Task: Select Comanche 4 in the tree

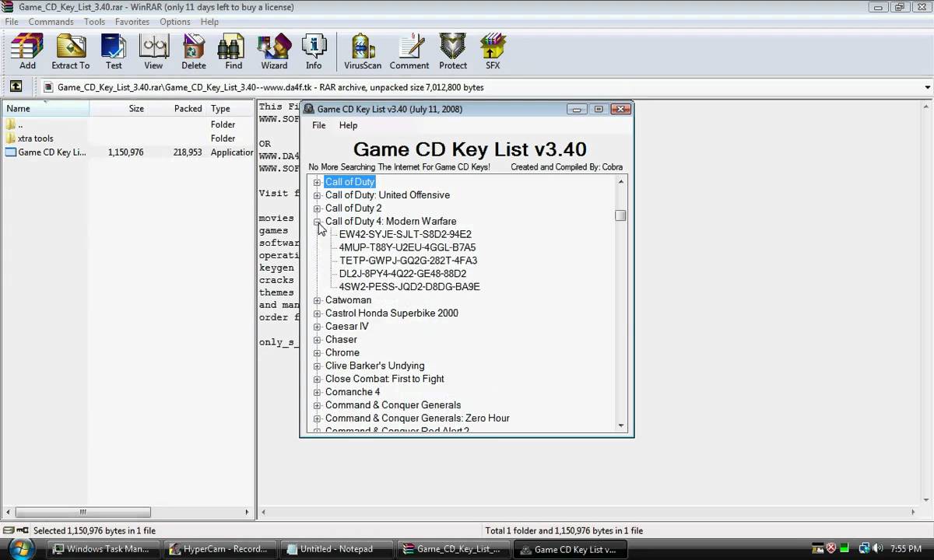Action: [x=353, y=392]
